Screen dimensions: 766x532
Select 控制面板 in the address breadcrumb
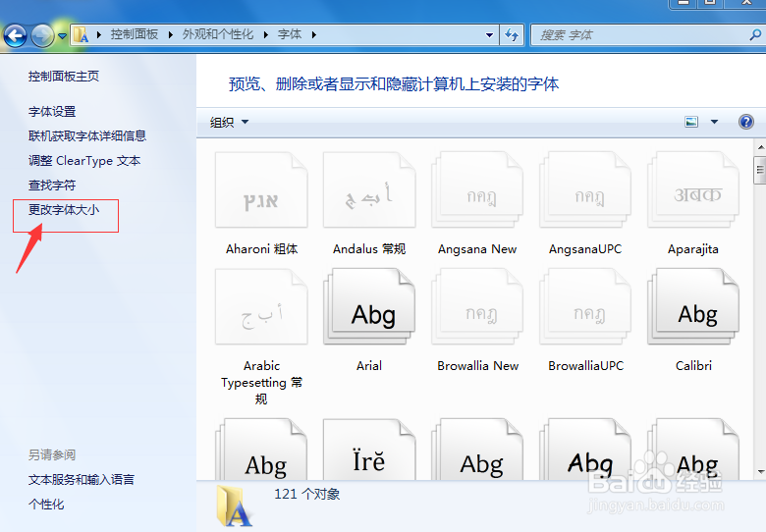(135, 34)
